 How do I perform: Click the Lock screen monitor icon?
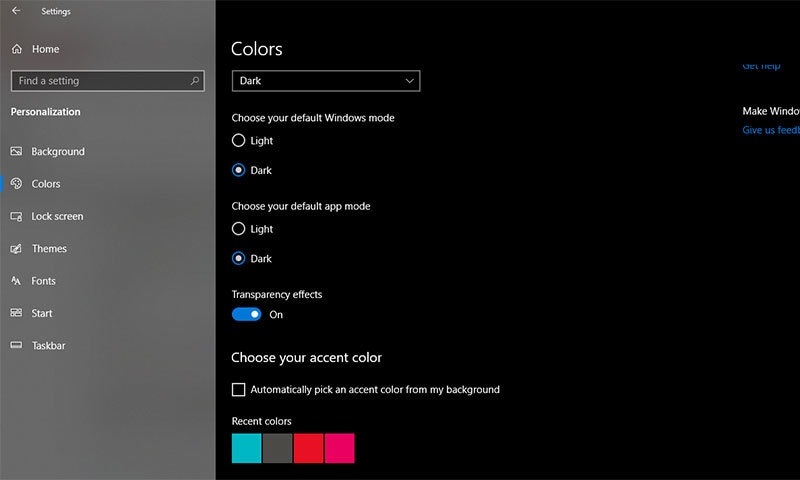[x=16, y=216]
